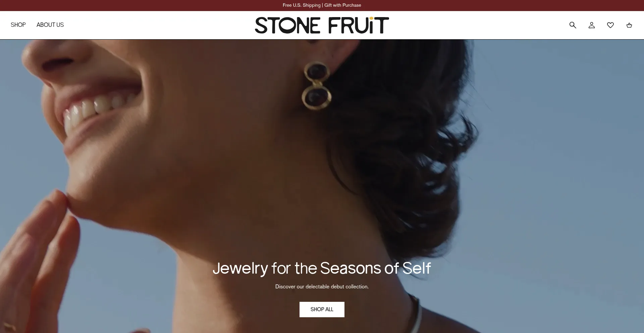Click the Jewelry for the Seasons of Self heading
The height and width of the screenshot is (333, 644).
click(x=322, y=268)
